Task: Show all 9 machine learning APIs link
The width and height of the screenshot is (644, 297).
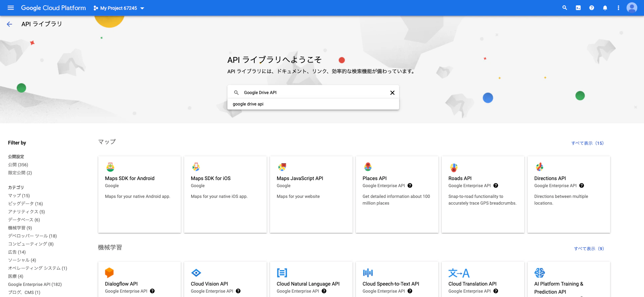Action: pos(589,249)
